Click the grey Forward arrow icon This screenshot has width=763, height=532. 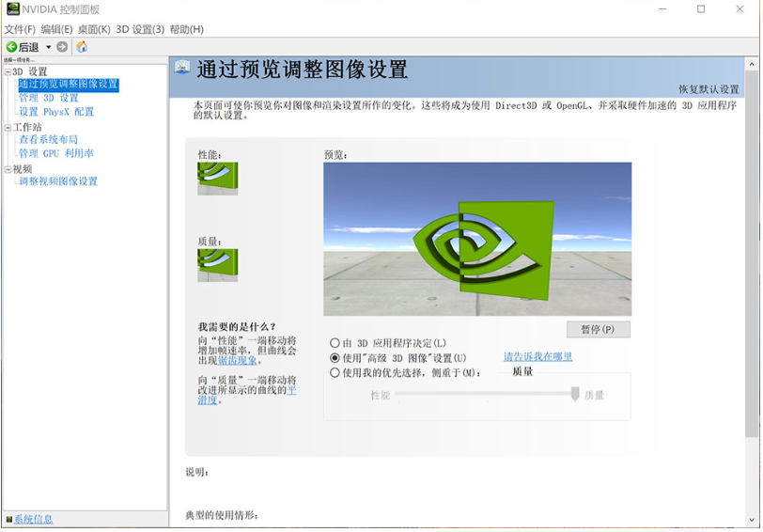point(62,47)
